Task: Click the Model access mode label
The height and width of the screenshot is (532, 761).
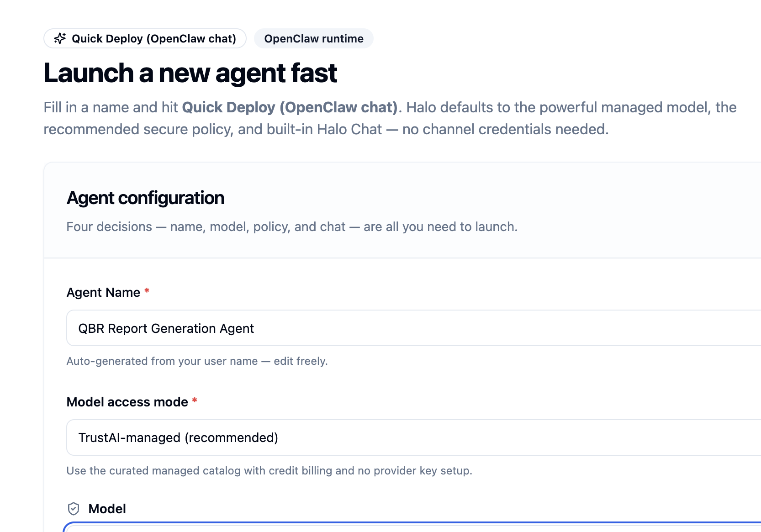Action: (127, 402)
